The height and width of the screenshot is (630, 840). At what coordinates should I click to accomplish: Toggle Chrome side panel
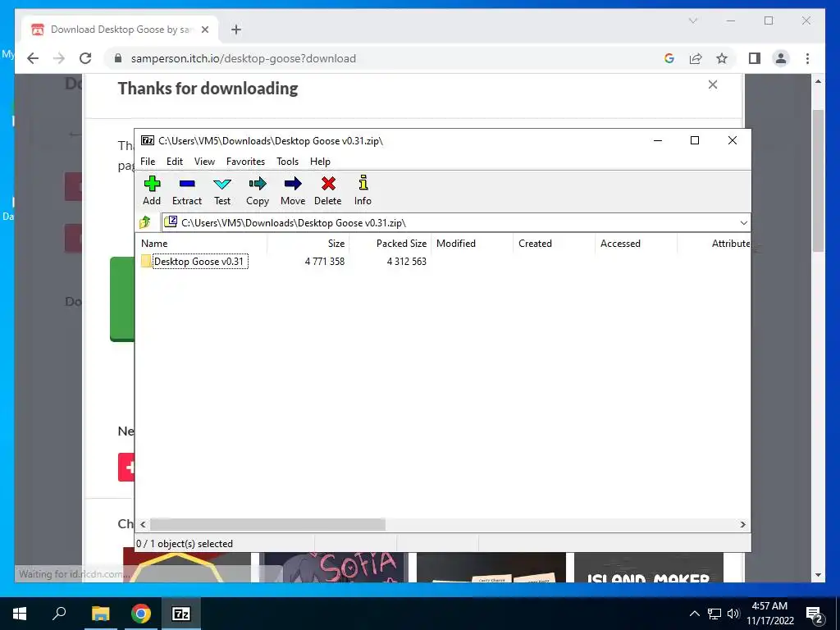click(x=755, y=58)
